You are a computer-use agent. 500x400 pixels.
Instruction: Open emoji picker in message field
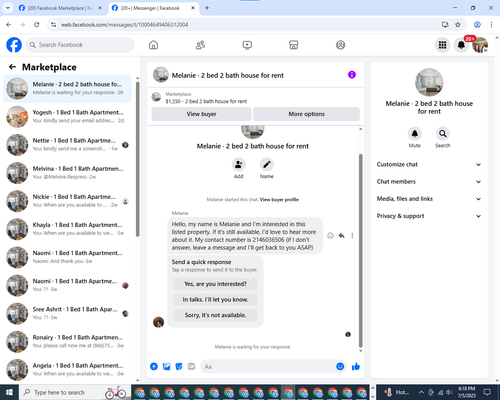click(340, 367)
